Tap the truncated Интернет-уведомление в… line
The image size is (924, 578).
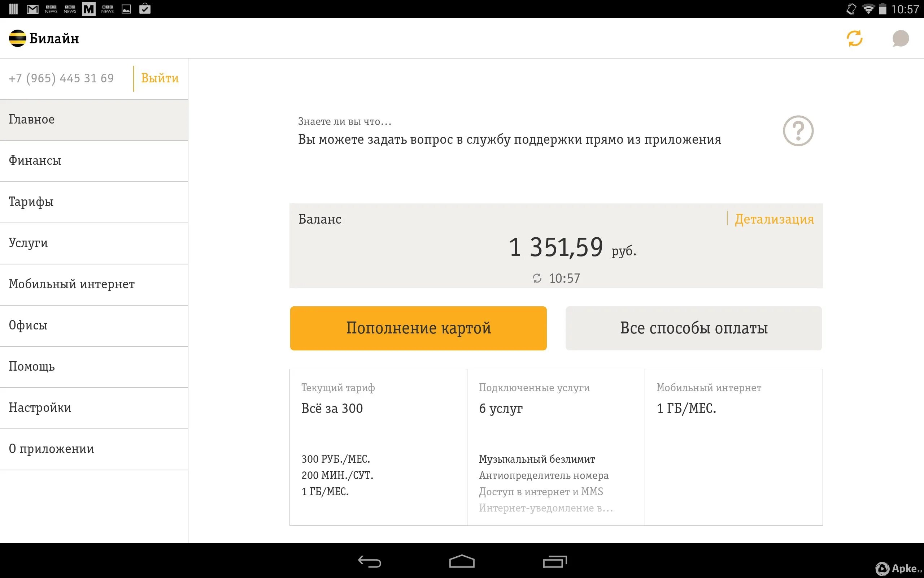click(546, 508)
